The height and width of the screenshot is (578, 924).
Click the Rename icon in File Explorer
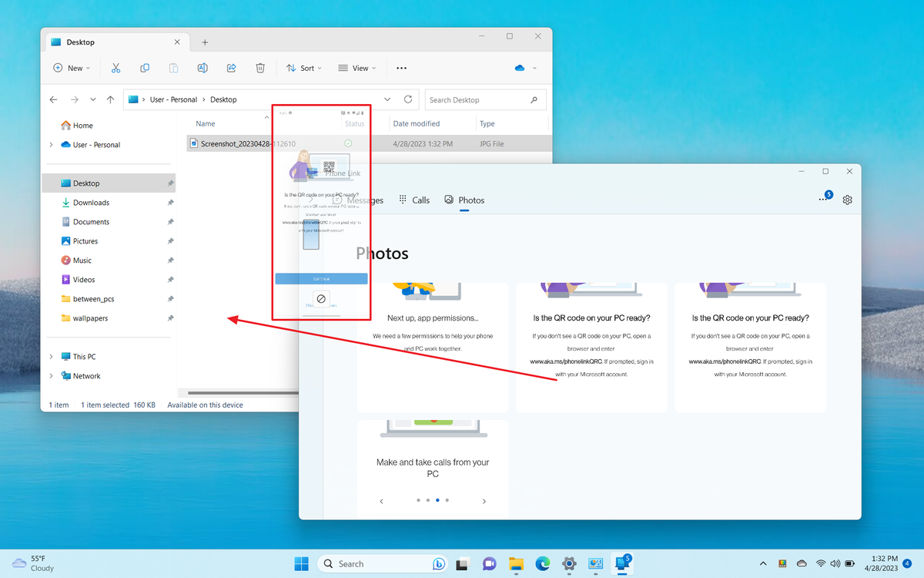click(202, 68)
